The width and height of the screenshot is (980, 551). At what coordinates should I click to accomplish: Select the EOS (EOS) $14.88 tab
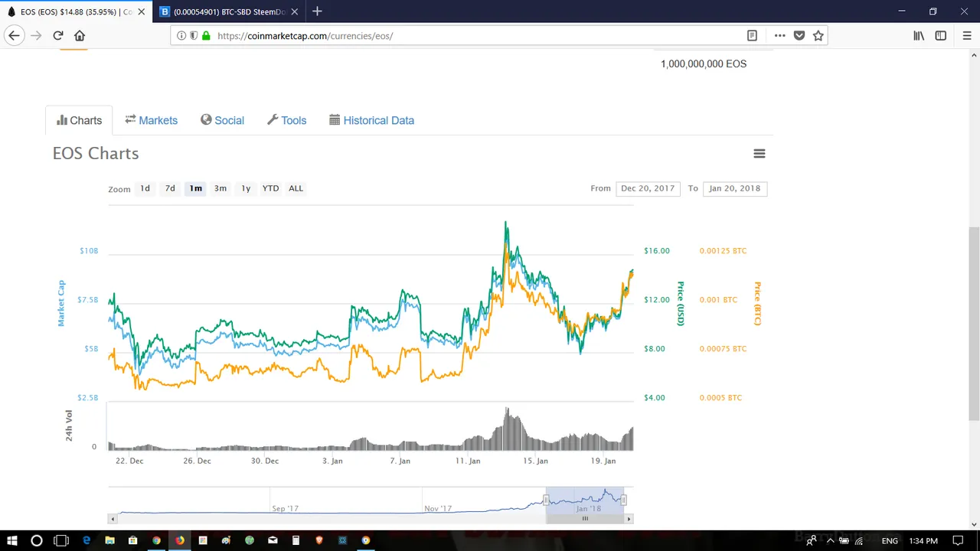pyautogui.click(x=75, y=11)
